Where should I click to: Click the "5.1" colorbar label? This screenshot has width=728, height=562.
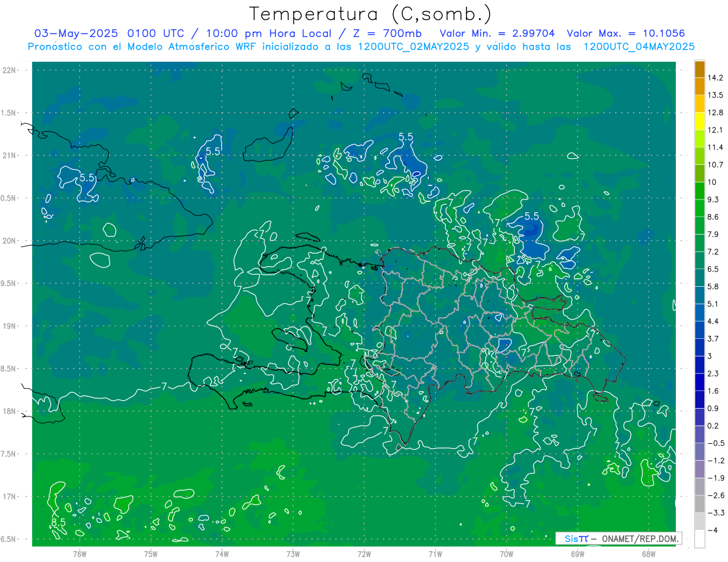click(714, 304)
